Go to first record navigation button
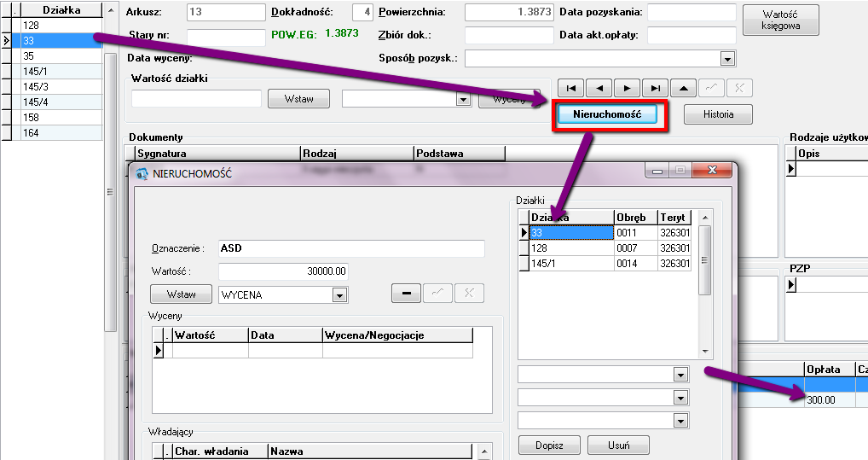This screenshot has width=868, height=460. (x=570, y=88)
